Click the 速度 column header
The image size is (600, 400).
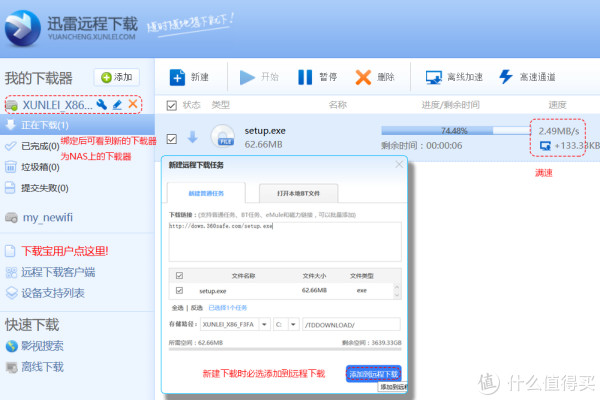[x=557, y=105]
